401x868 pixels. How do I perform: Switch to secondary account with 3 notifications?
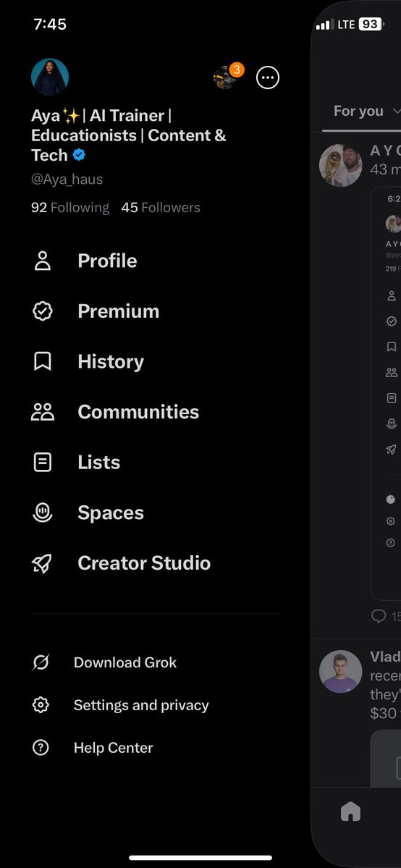coord(226,77)
